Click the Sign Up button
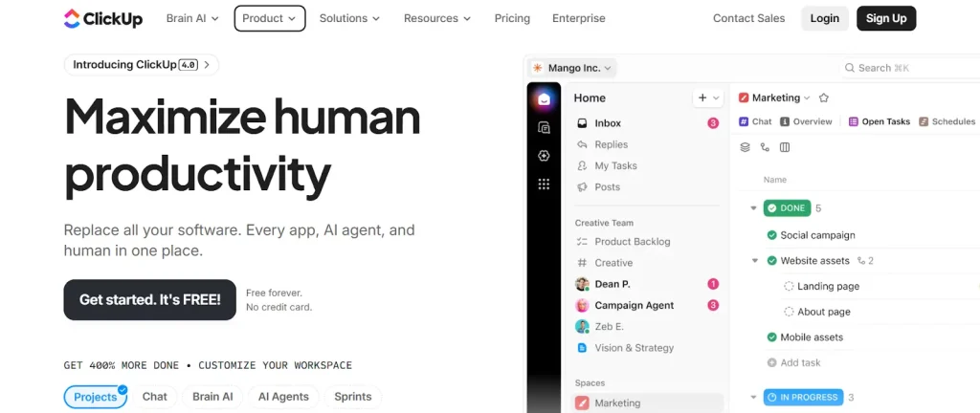980x413 pixels. pos(886,19)
